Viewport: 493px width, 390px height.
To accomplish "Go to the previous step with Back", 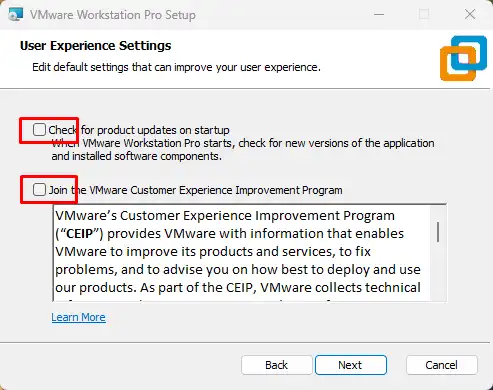I will pyautogui.click(x=277, y=365).
